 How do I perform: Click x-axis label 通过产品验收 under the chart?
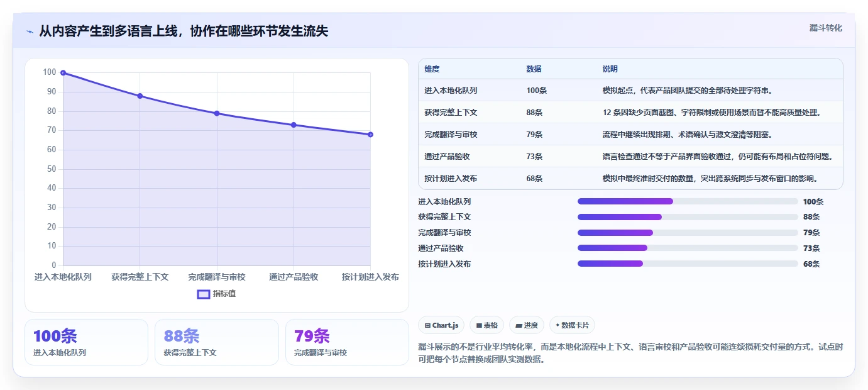(294, 277)
